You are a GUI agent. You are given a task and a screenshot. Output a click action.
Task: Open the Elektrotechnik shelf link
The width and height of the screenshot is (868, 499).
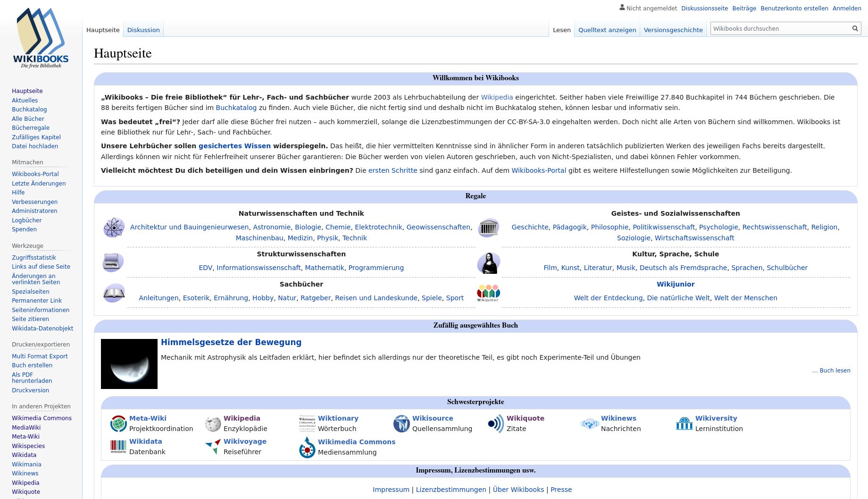(378, 227)
